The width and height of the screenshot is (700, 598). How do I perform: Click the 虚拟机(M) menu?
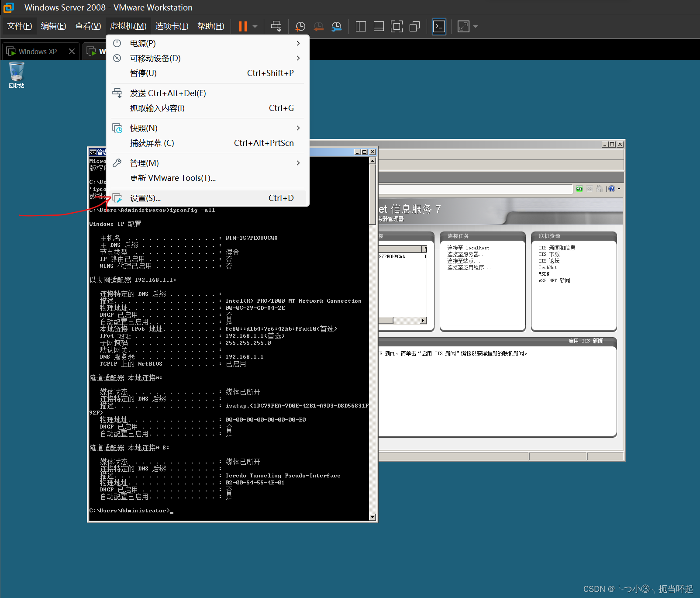click(x=128, y=26)
